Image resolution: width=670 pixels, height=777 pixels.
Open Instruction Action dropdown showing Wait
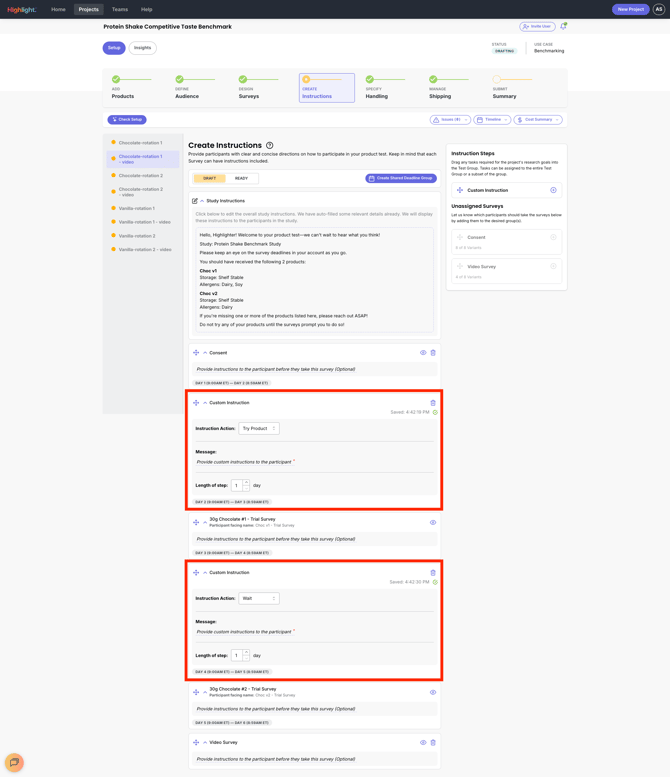[259, 599]
